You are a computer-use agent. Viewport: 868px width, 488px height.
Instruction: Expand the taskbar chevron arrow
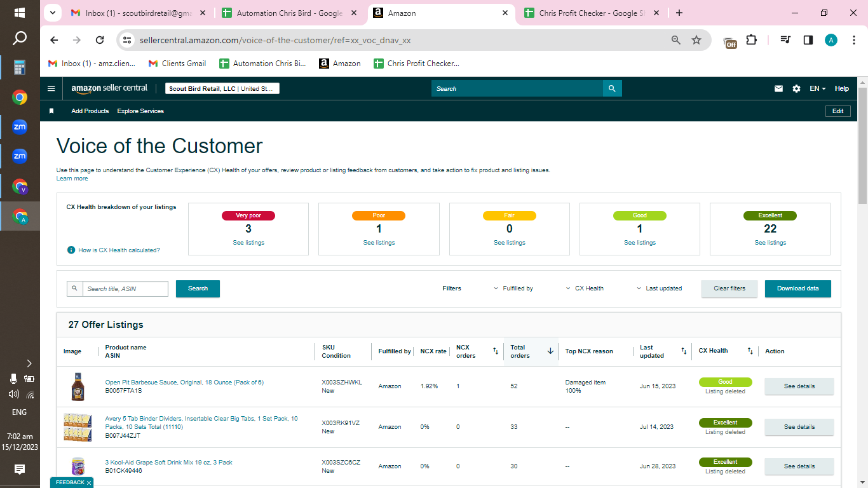click(x=29, y=363)
